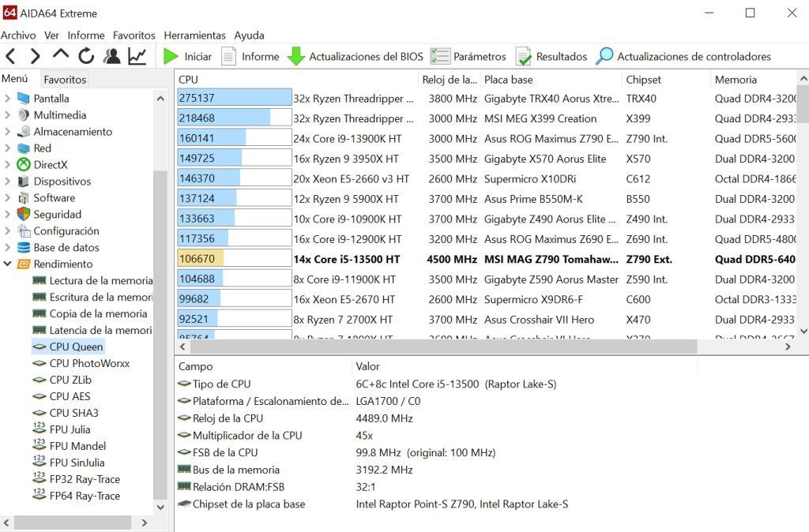This screenshot has width=809, height=532.
Task: Select the 14x Core i5-13500 HT row
Action: tap(487, 259)
